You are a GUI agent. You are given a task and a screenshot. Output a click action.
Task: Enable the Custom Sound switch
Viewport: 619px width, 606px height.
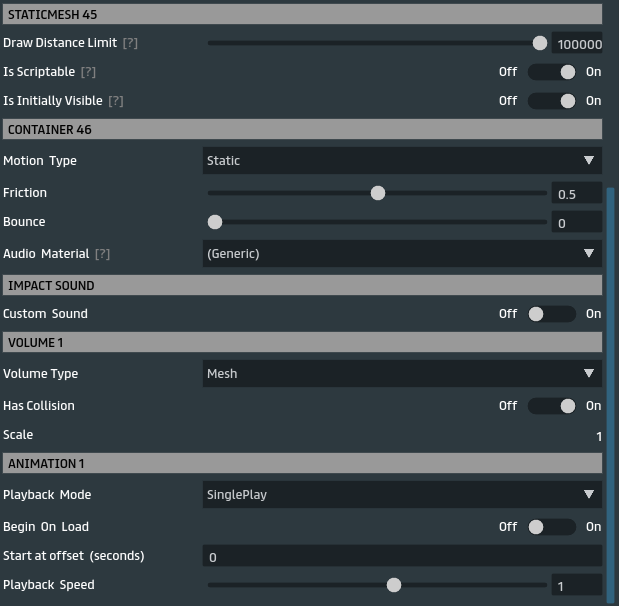pos(552,314)
